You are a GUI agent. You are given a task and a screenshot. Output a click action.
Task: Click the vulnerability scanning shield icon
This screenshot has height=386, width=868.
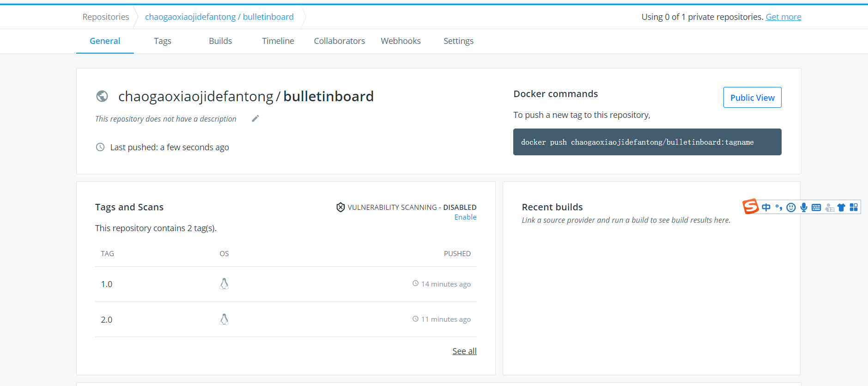(340, 207)
